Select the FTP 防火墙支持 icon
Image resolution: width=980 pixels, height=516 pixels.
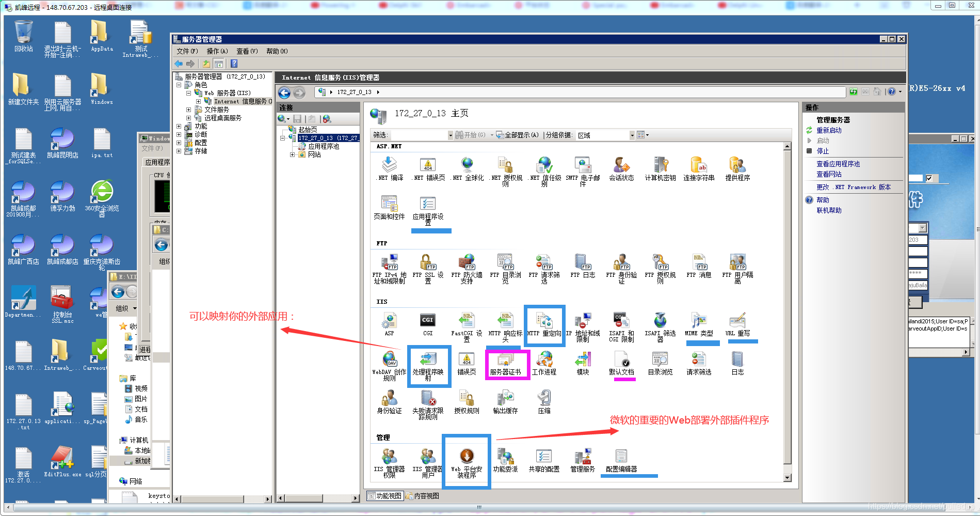coord(467,269)
